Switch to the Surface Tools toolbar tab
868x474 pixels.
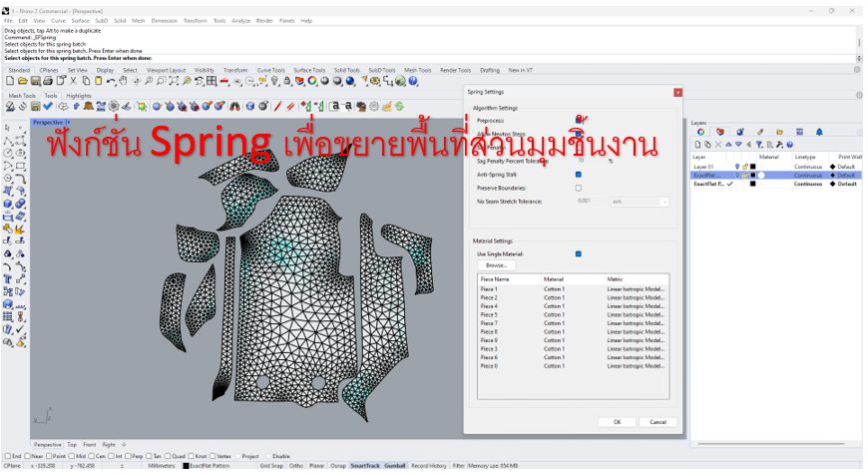point(309,70)
